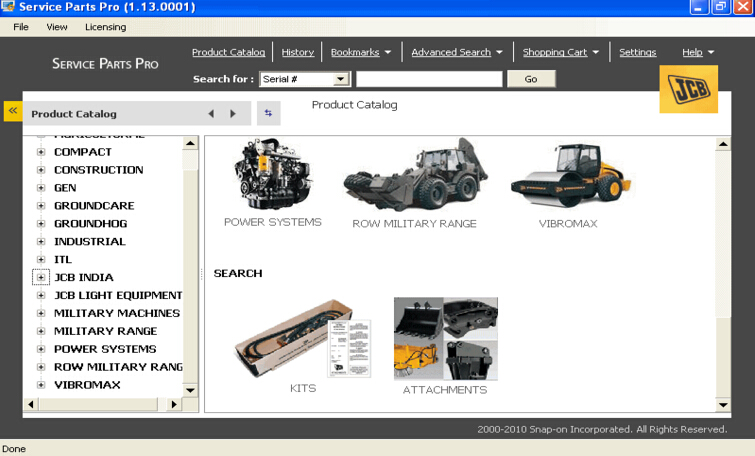Open the VIBROMAX roller thumbnail

point(571,175)
